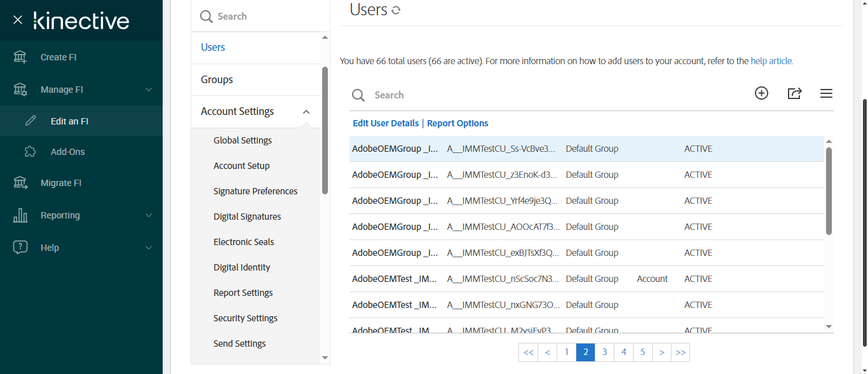
Task: Open the hamburger menu above users table
Action: point(826,93)
